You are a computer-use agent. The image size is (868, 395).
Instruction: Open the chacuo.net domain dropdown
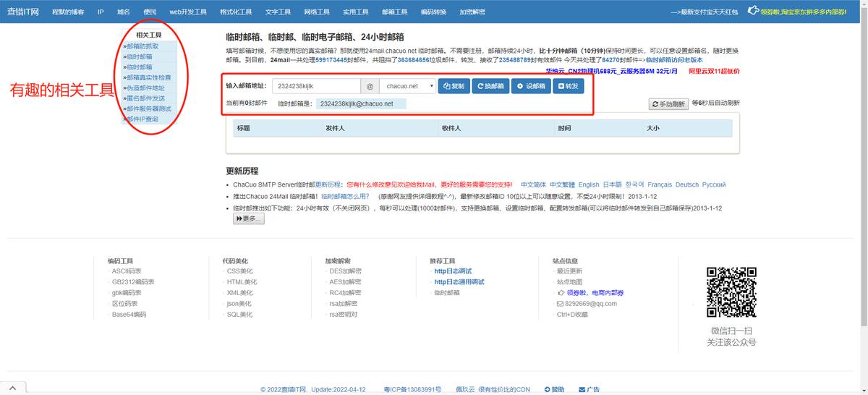(x=407, y=86)
